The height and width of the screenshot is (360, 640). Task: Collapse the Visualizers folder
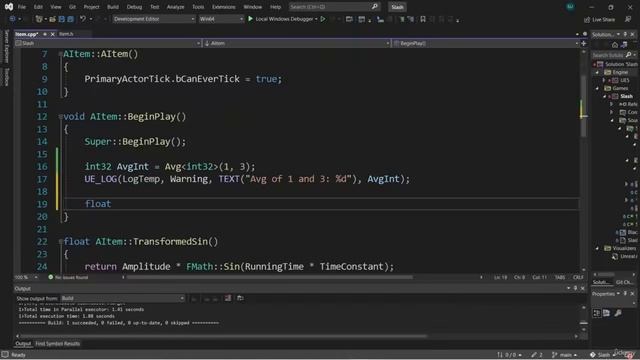coord(598,248)
